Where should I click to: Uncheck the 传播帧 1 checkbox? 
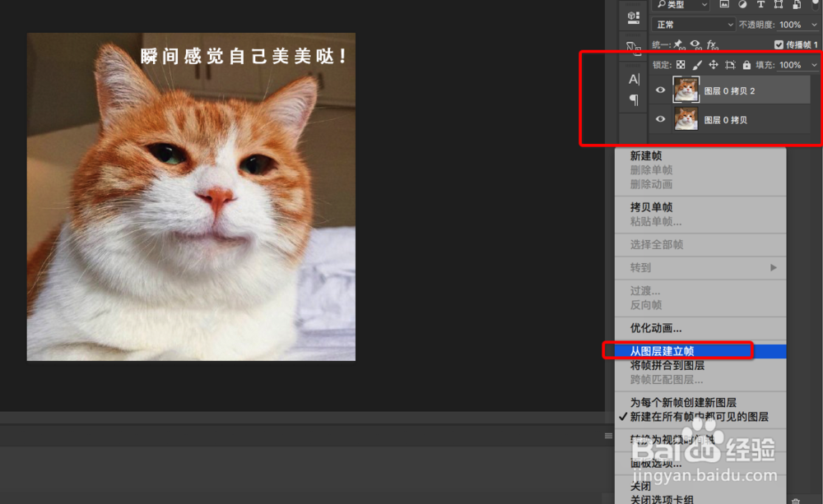pyautogui.click(x=779, y=45)
